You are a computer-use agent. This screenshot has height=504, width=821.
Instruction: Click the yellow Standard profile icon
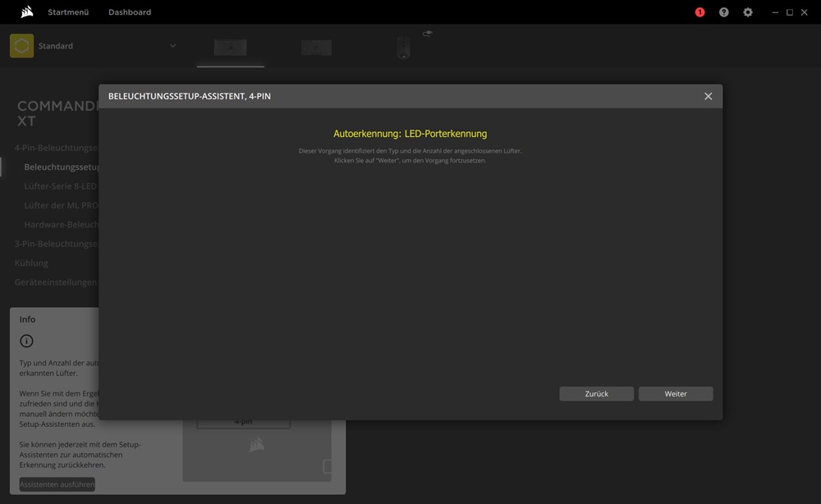[21, 45]
